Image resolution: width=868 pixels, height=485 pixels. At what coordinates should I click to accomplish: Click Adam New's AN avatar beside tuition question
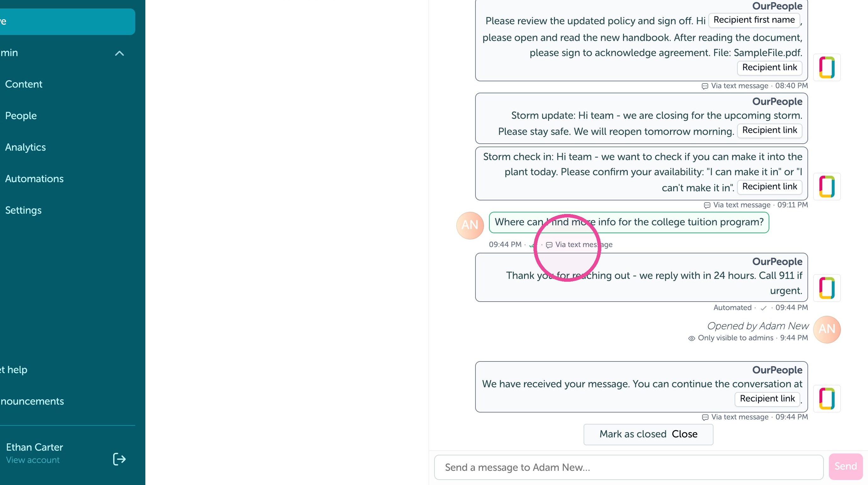pos(470,225)
